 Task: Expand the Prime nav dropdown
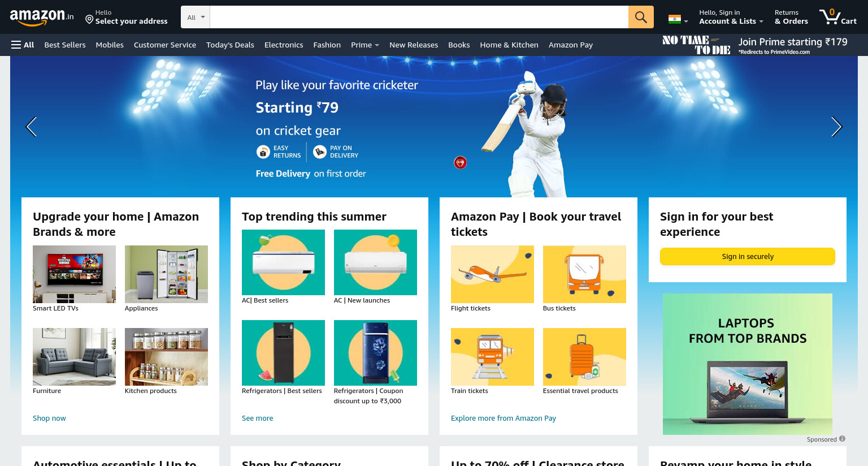pos(364,45)
